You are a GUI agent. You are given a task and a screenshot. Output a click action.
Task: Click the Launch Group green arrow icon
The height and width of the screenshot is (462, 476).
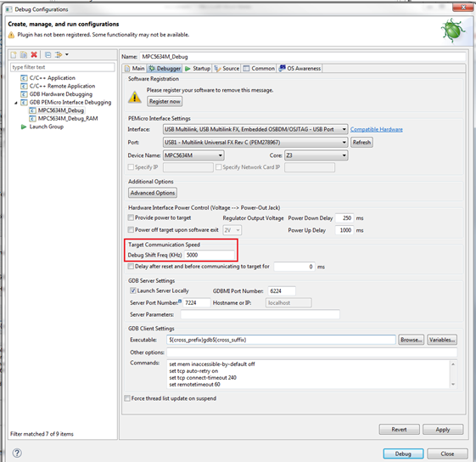(24, 127)
